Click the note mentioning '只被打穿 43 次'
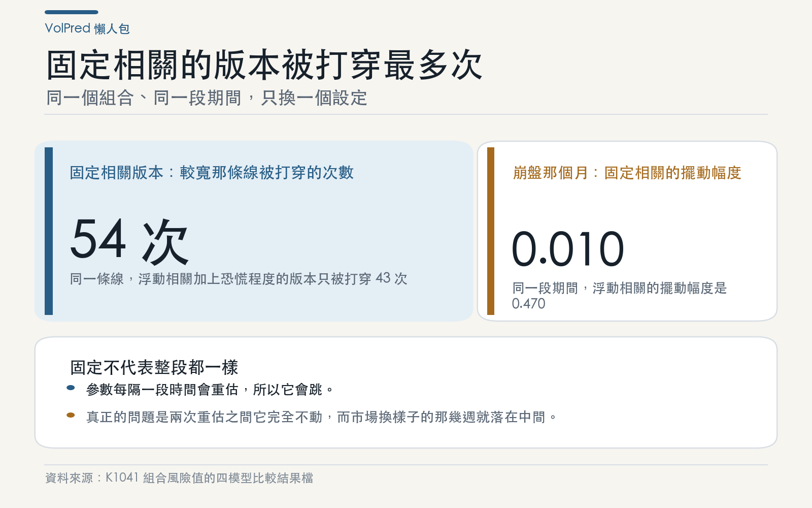812x508 pixels. point(239,278)
